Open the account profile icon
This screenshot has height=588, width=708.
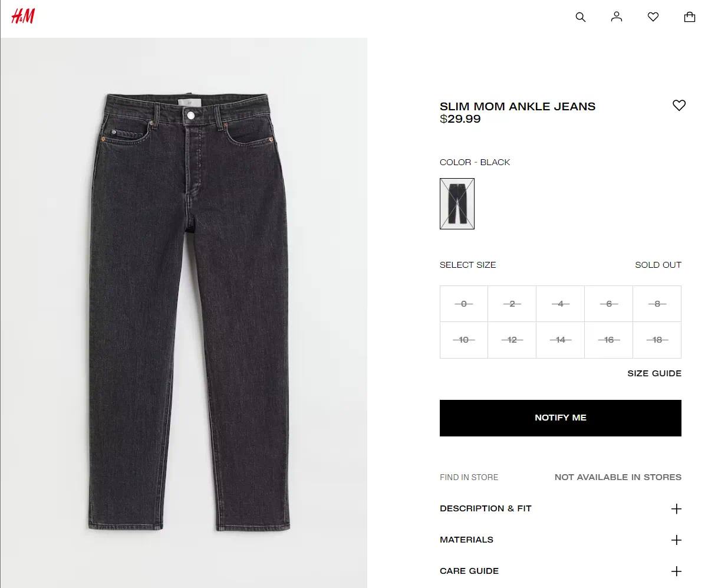point(617,17)
